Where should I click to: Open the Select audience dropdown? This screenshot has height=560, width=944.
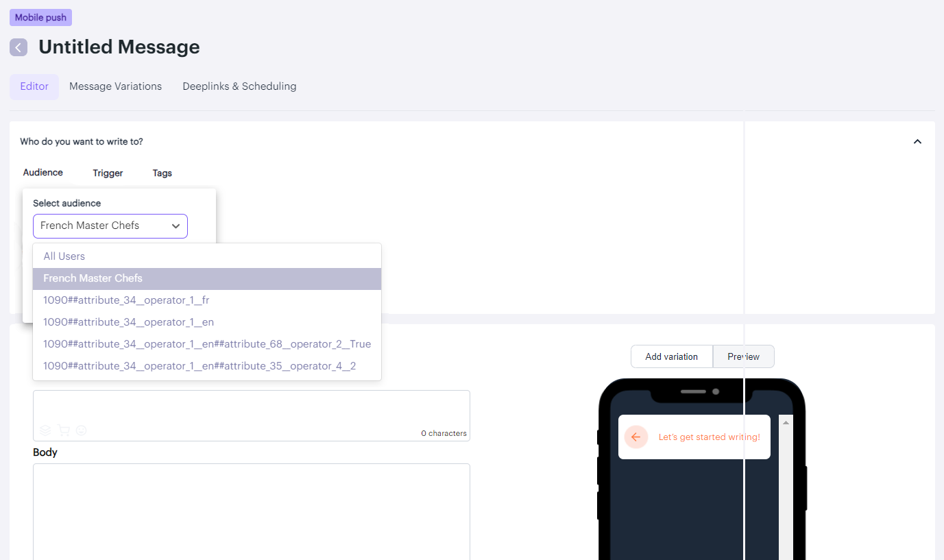pyautogui.click(x=110, y=226)
